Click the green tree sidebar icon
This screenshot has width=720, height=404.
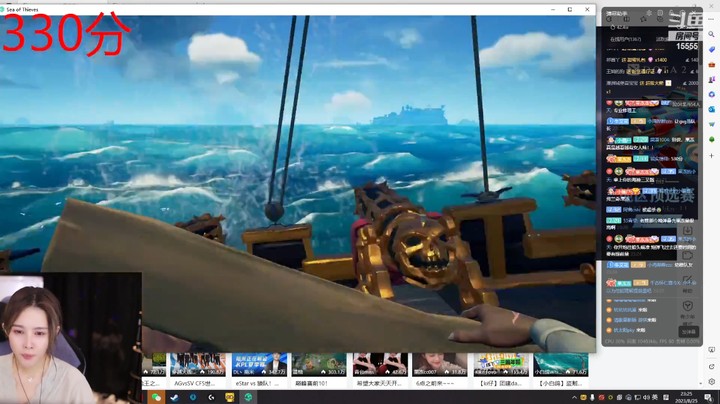tap(711, 139)
